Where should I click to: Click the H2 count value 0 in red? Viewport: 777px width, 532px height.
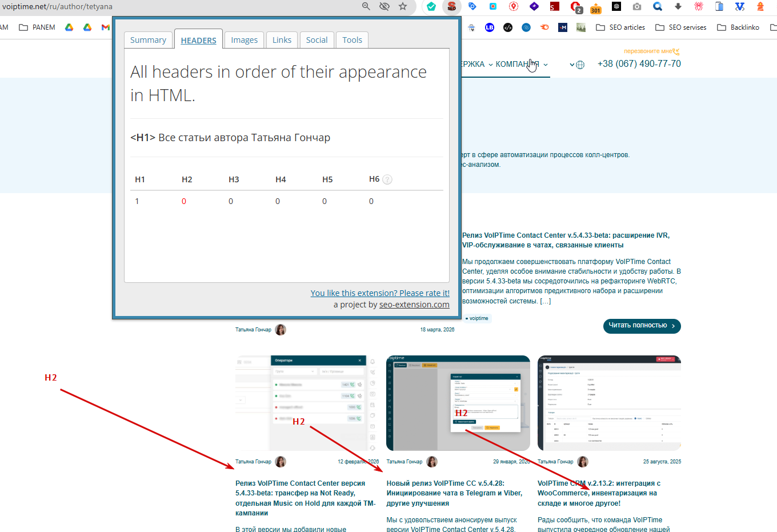click(x=184, y=201)
